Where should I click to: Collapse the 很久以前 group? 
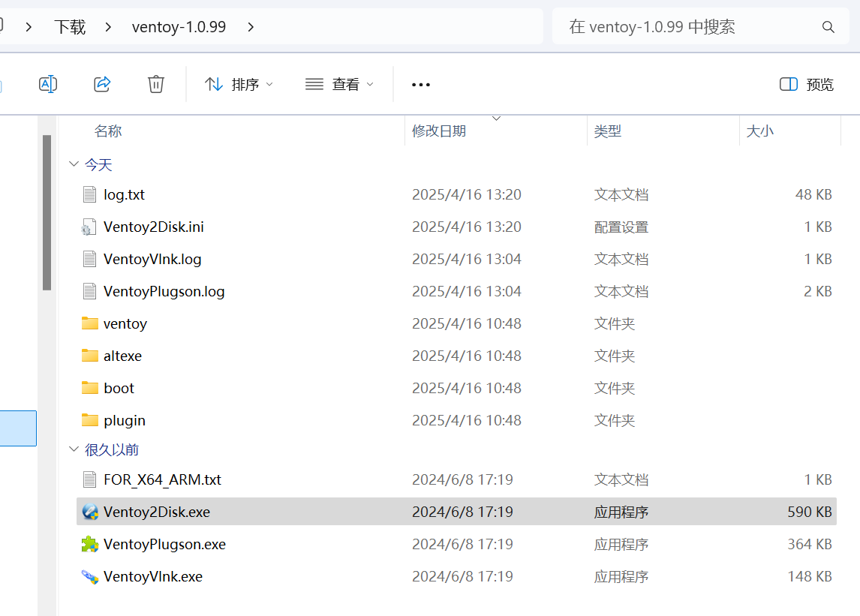point(74,449)
